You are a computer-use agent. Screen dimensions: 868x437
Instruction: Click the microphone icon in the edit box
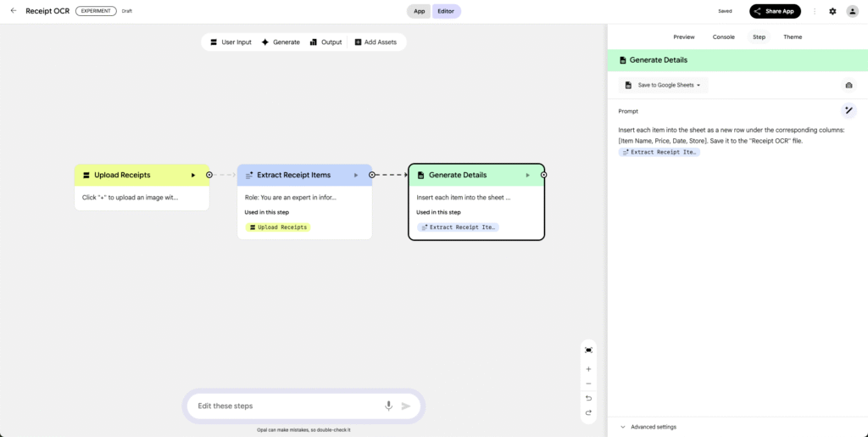388,406
